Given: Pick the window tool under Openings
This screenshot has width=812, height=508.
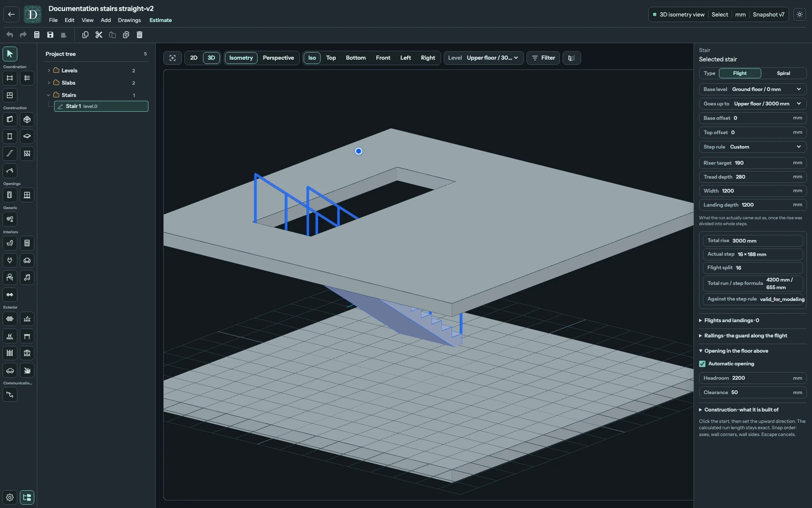Looking at the screenshot, I should [27, 195].
